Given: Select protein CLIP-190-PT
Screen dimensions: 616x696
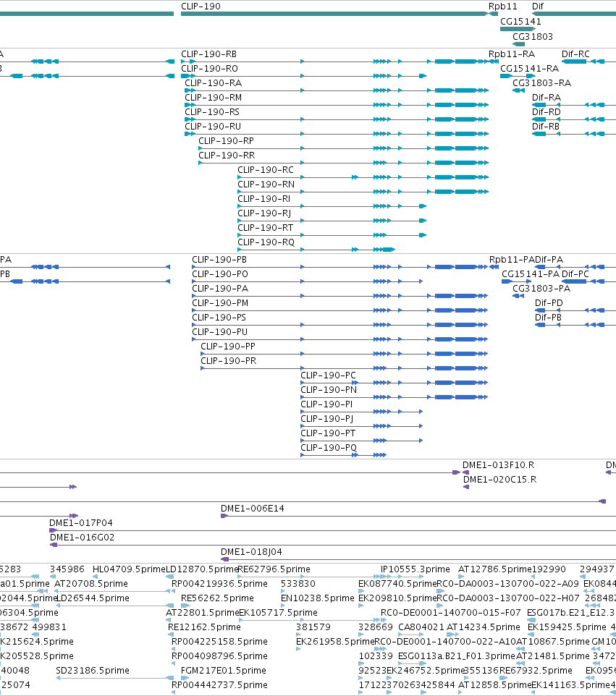Looking at the screenshot, I should click(x=328, y=433).
